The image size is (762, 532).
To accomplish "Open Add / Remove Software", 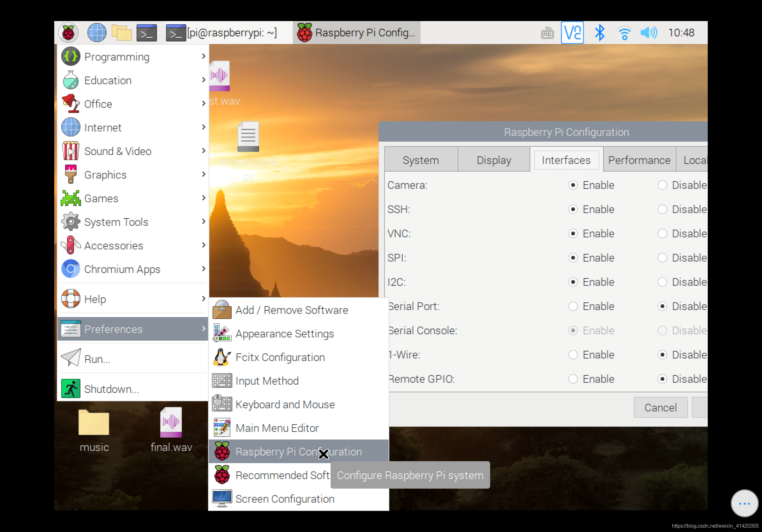I will point(299,310).
